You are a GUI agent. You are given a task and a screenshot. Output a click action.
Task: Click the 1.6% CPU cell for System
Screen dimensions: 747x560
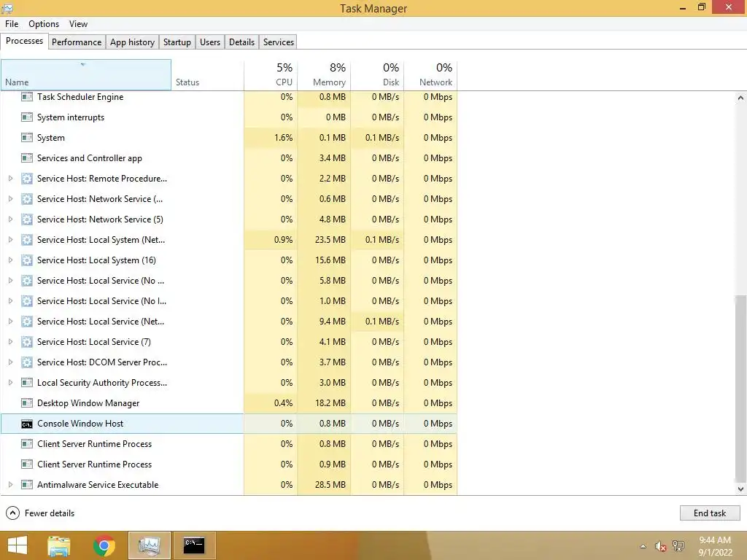pos(271,138)
